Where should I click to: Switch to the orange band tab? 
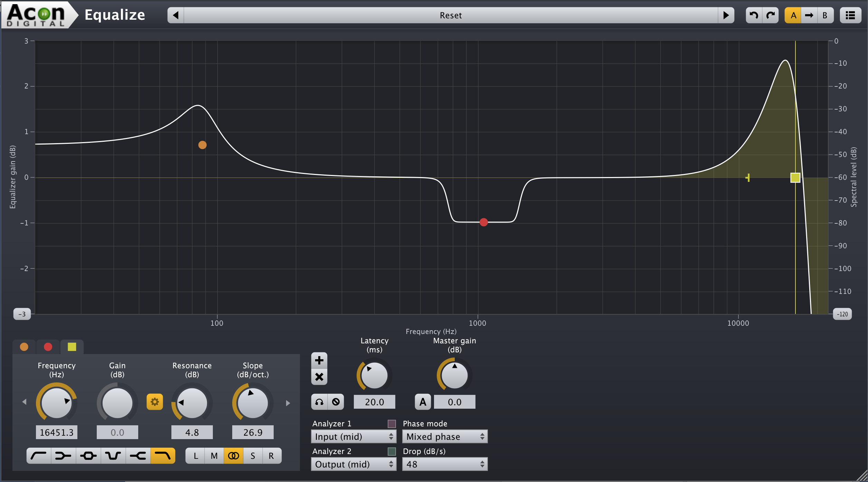click(24, 347)
